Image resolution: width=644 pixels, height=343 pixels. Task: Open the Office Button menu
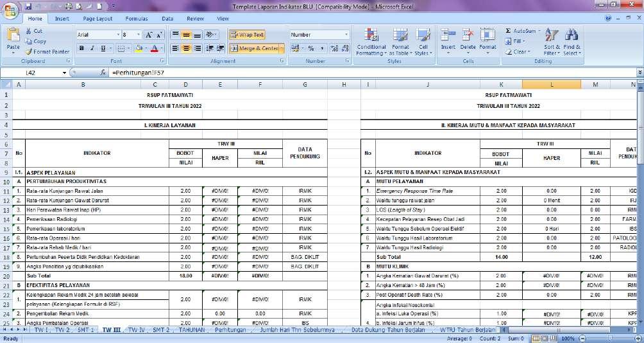click(11, 11)
